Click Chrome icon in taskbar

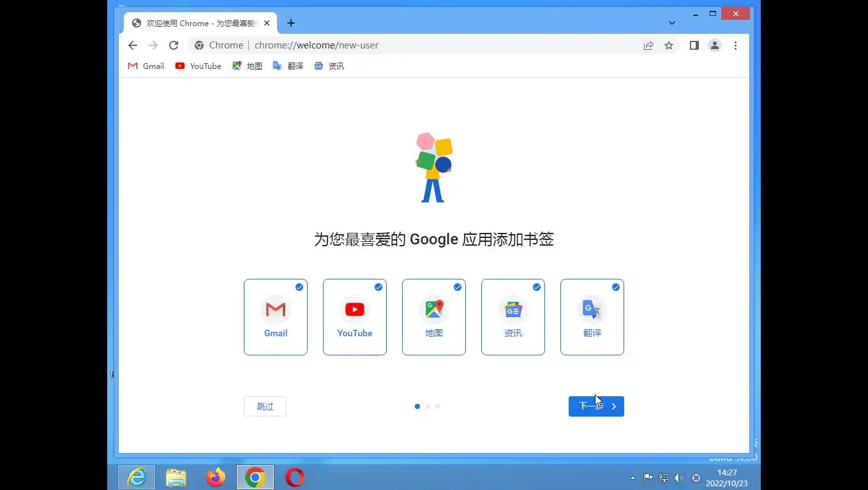click(255, 477)
